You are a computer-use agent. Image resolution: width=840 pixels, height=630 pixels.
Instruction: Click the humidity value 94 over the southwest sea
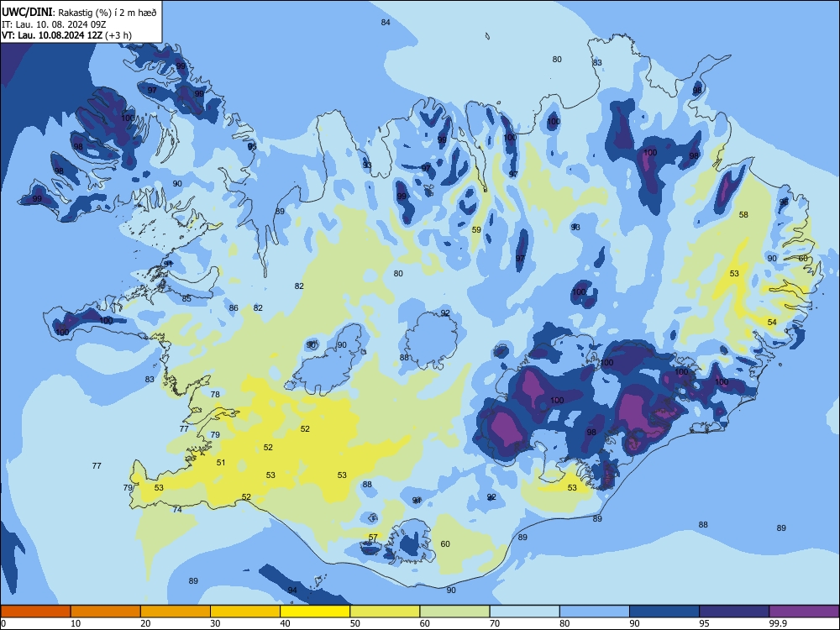[x=292, y=590]
